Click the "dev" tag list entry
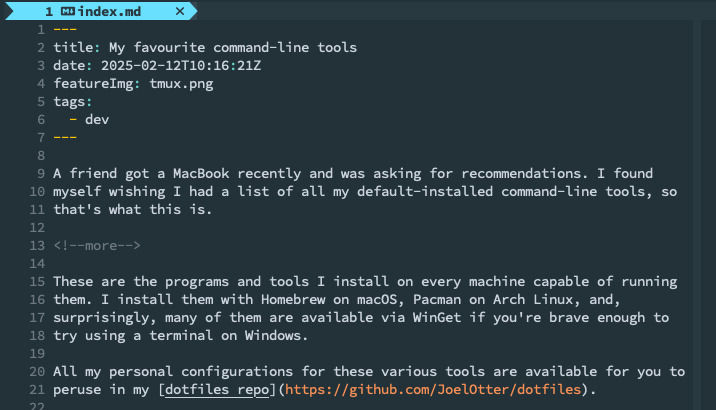This screenshot has height=410, width=716. click(x=97, y=119)
